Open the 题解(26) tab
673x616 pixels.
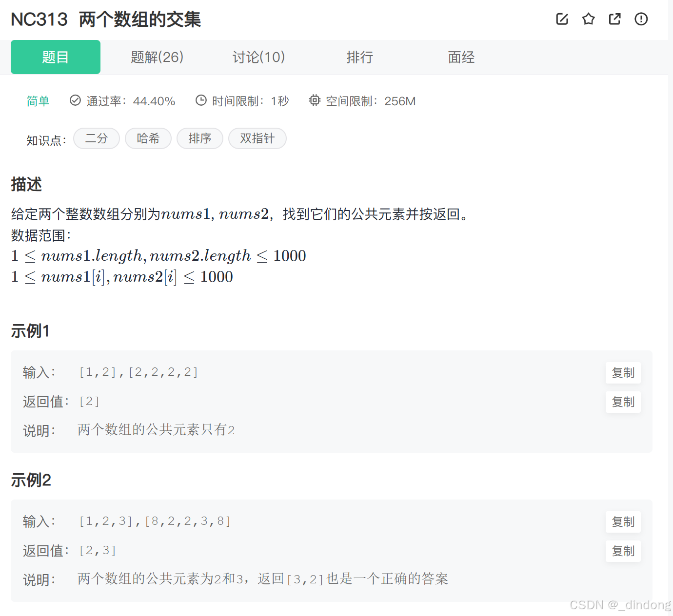[157, 57]
